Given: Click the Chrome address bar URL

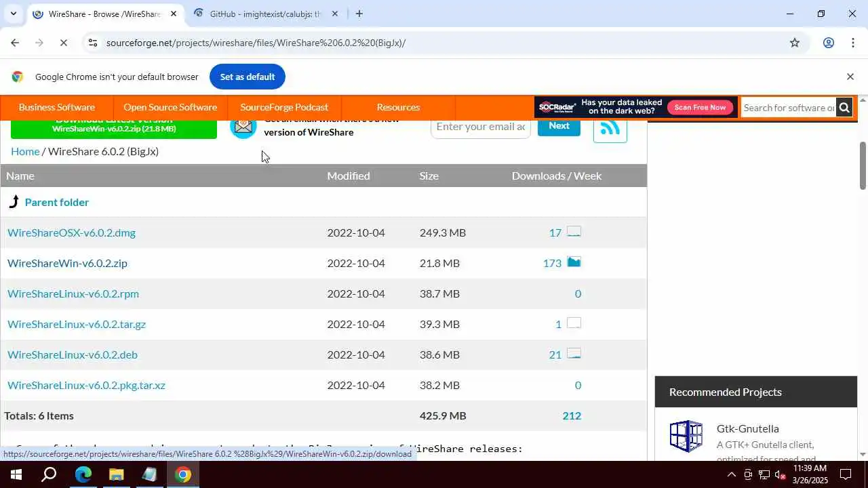Looking at the screenshot, I should (256, 43).
